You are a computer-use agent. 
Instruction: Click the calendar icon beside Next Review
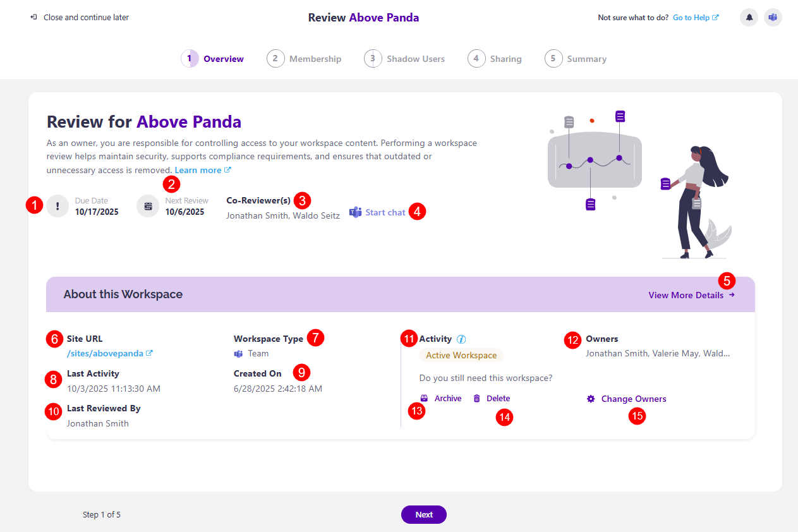coord(148,206)
